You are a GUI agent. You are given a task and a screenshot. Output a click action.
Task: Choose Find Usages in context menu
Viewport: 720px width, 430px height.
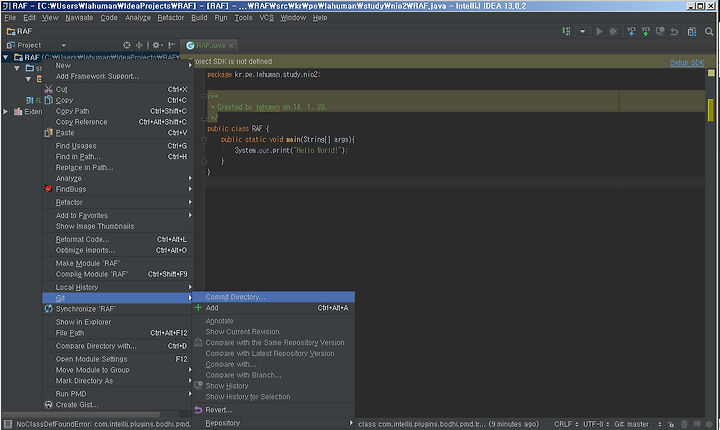tap(118, 146)
